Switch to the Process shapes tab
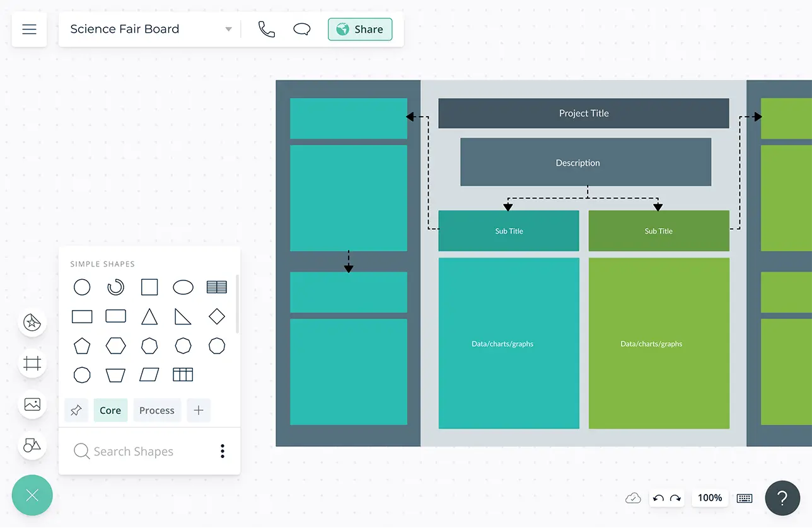Screen dimensions: 812x528 coord(157,410)
